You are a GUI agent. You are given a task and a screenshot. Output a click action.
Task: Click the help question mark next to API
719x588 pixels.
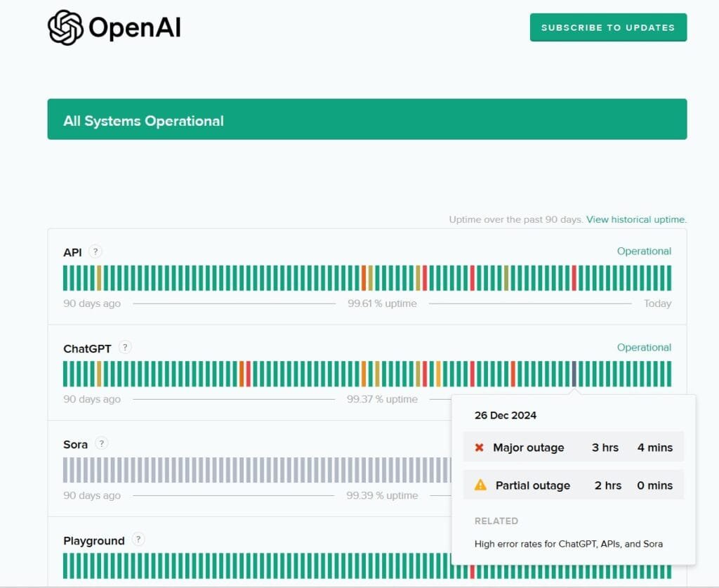95,251
